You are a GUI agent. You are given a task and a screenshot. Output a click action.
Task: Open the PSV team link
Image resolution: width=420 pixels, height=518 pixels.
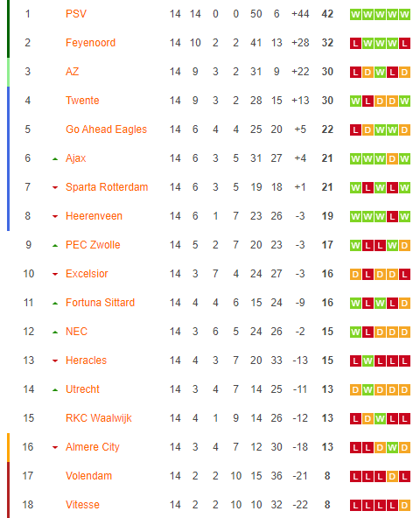[x=76, y=14]
